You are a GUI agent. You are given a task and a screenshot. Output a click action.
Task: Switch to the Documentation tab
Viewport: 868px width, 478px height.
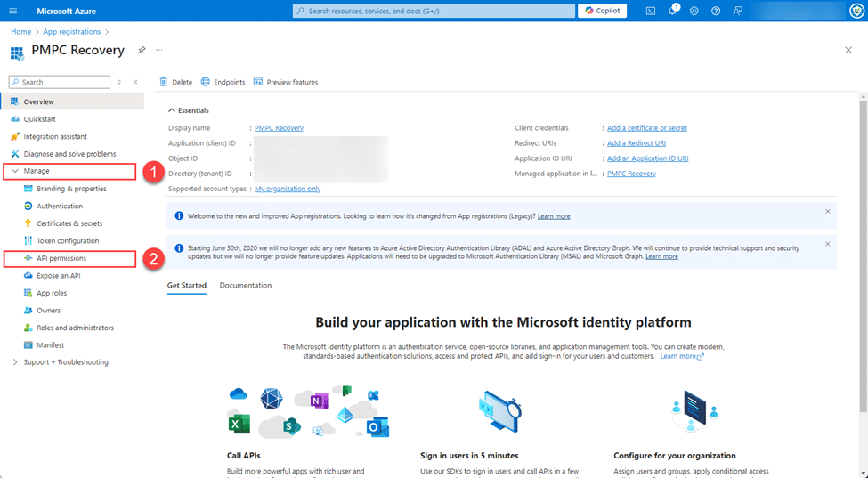245,286
